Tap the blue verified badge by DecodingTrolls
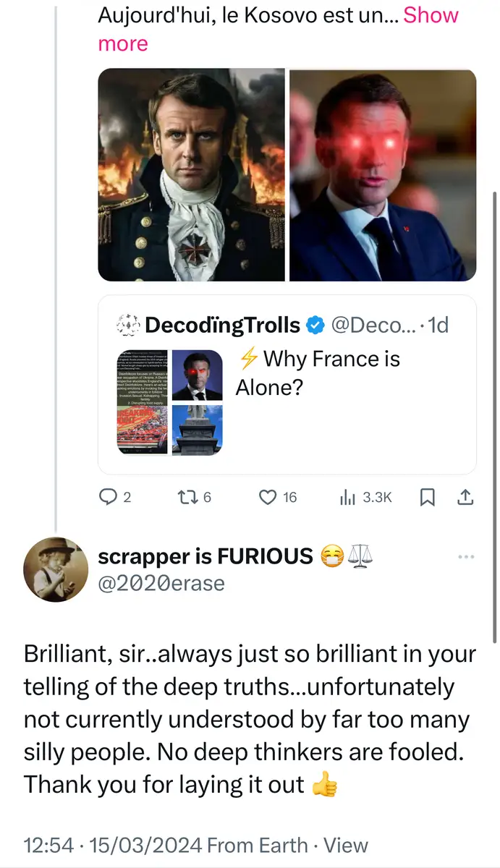The image size is (500, 868). [x=314, y=326]
